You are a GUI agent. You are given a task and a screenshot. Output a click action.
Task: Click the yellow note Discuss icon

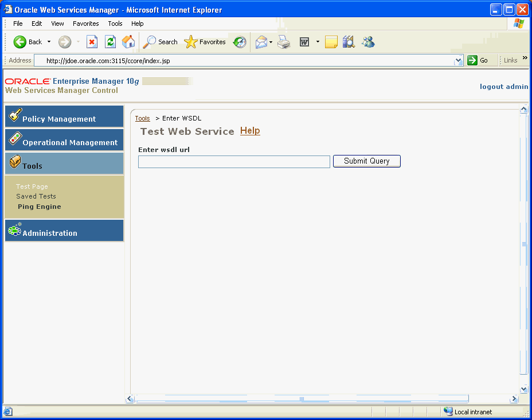tap(331, 42)
